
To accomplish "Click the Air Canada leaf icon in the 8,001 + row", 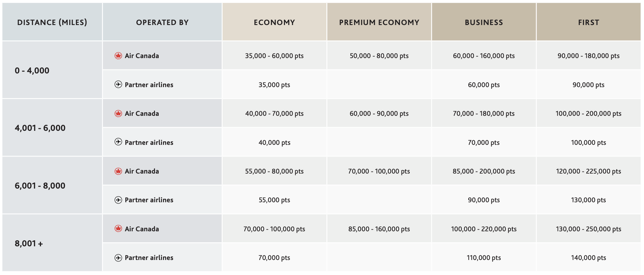I will click(118, 229).
